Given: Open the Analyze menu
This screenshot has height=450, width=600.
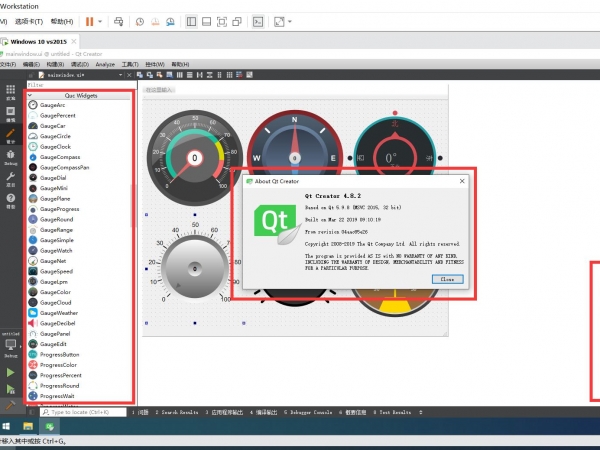Looking at the screenshot, I should (x=105, y=64).
